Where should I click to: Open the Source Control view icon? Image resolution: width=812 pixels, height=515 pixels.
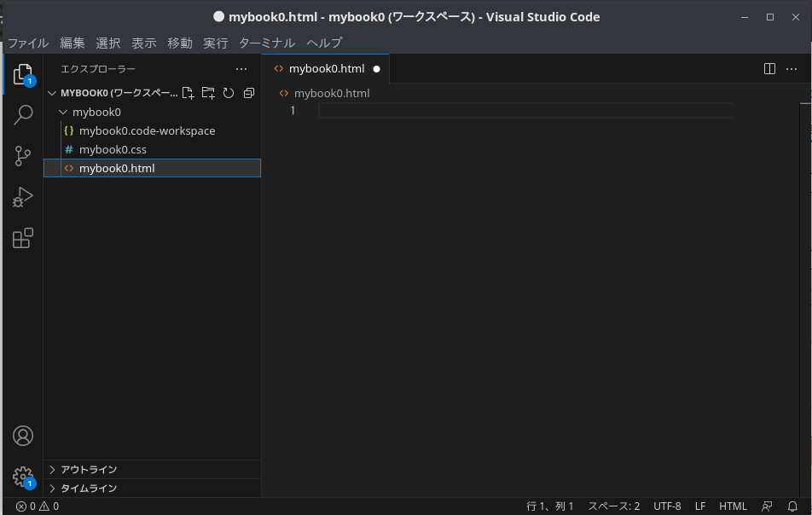tap(23, 156)
